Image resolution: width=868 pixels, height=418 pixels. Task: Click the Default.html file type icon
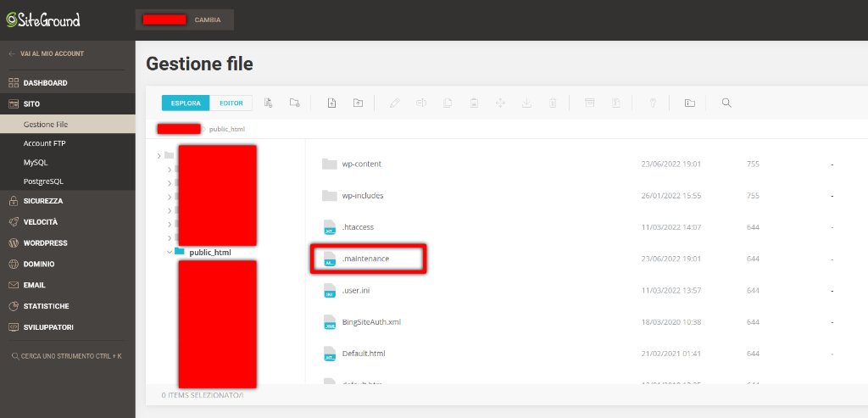[x=330, y=354]
